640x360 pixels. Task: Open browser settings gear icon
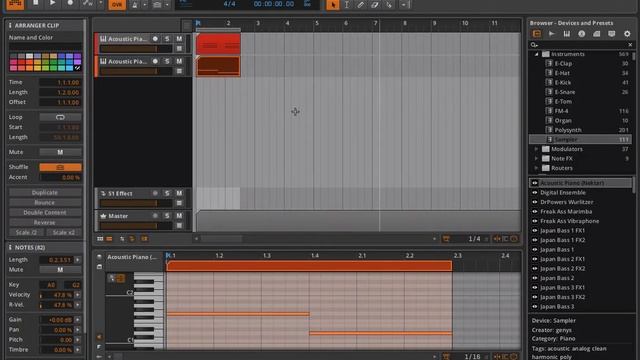click(627, 34)
